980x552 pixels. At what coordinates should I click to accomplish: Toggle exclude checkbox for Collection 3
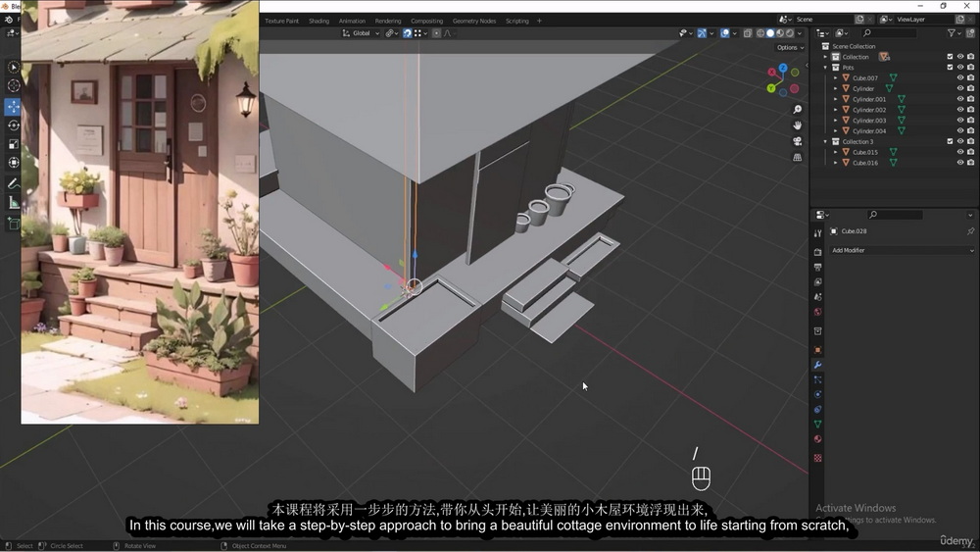950,142
